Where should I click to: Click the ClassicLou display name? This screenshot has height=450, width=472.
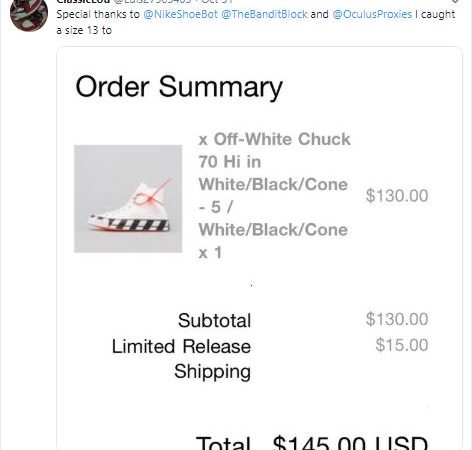[x=83, y=1]
